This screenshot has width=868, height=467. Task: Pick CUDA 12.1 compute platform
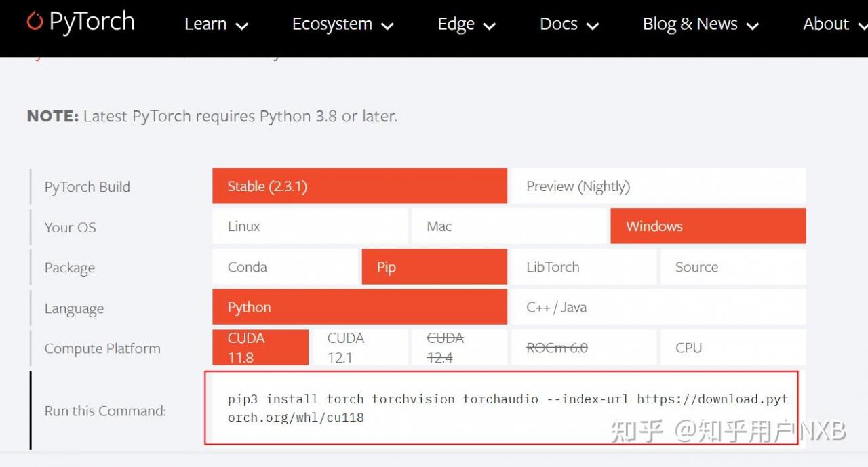point(359,348)
